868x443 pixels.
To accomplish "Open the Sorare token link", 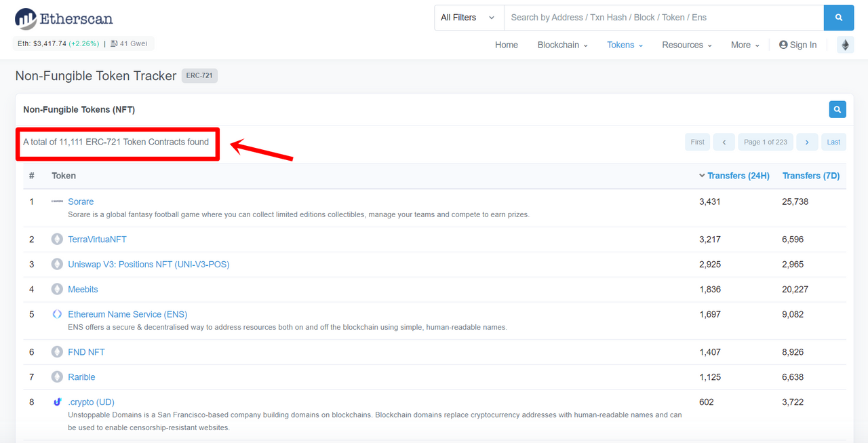I will pyautogui.click(x=81, y=201).
